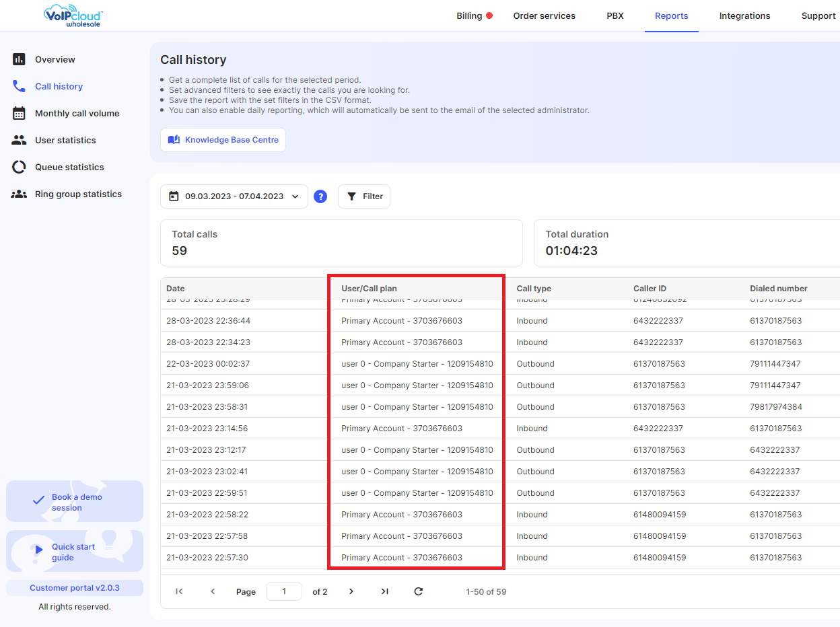Screen dimensions: 840x627
Task: Click Outbound call type in the 22-03-2023 00:02:37 row
Action: tap(536, 364)
